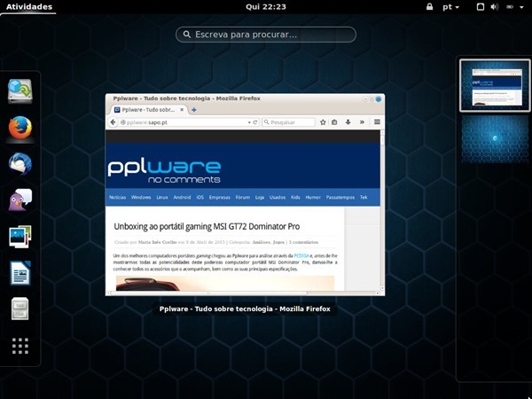Click the Firefox back arrow button
532x399 pixels.
[x=113, y=122]
